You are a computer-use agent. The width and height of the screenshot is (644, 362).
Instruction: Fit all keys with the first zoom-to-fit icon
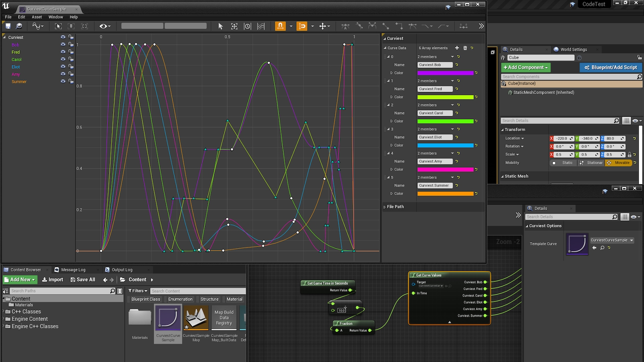(x=58, y=26)
